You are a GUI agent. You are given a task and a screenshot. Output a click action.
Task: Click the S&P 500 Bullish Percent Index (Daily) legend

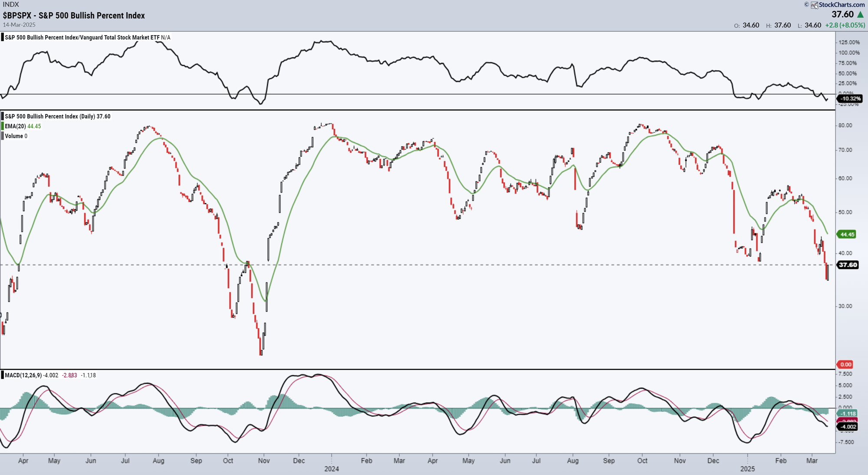(x=58, y=116)
